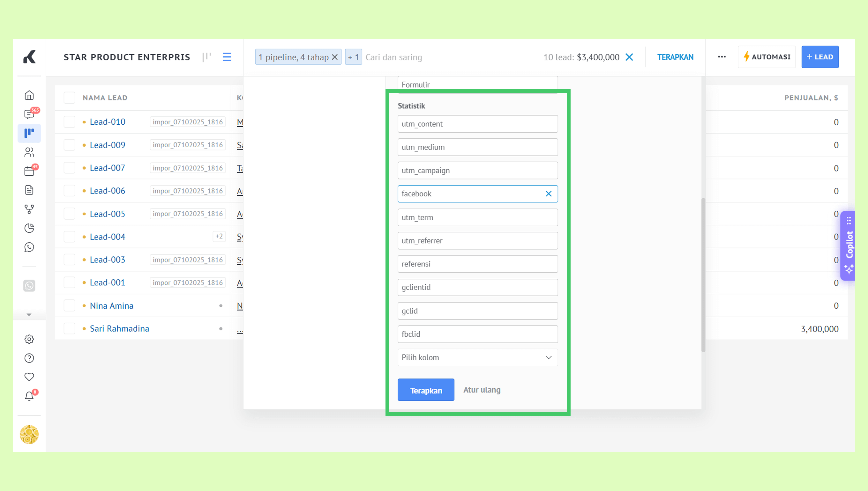The width and height of the screenshot is (868, 491).
Task: Open the analytics pie chart icon
Action: [29, 228]
